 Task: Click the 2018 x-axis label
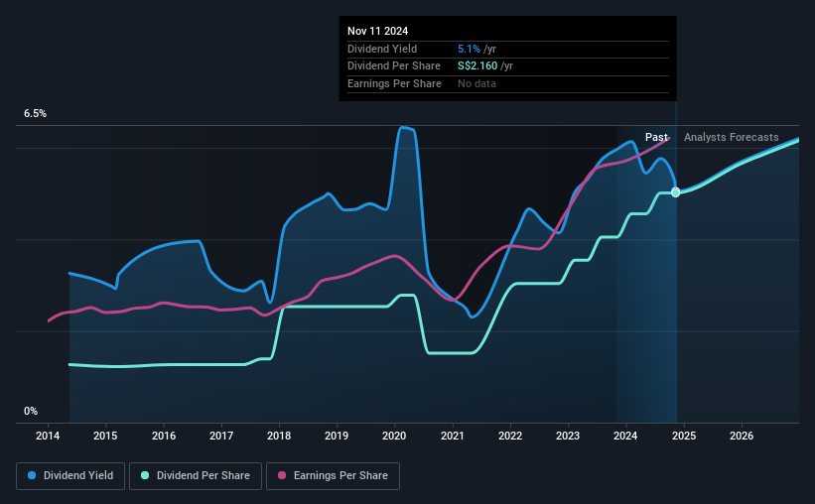coord(279,436)
